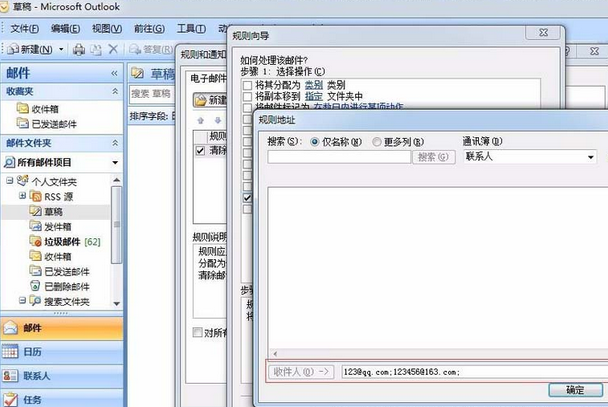Click the All Mail Items search icon
The image size is (608, 407).
(x=9, y=162)
